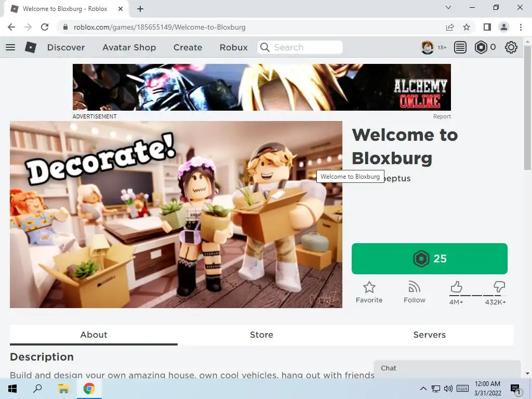532x399 pixels.
Task: Open the Windows action center notifications
Action: click(x=515, y=389)
